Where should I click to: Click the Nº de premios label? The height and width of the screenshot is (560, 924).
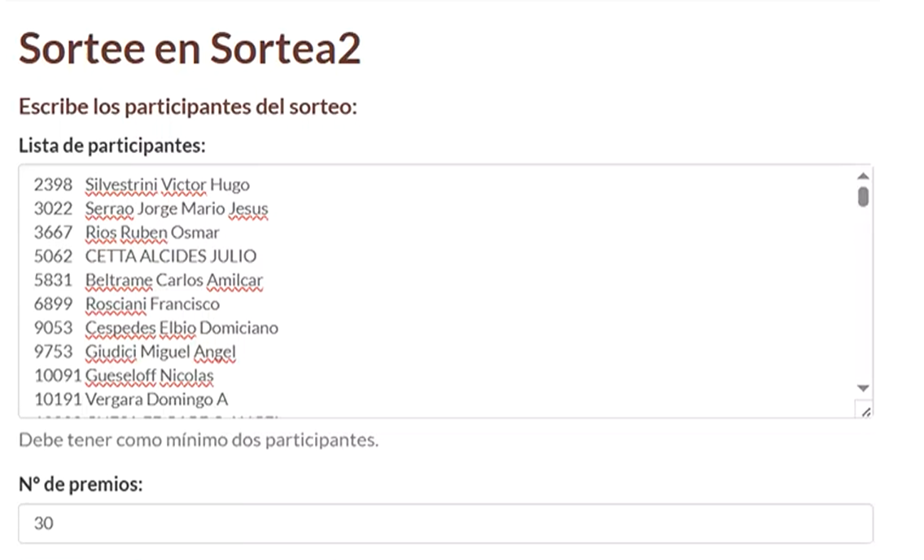point(81,484)
